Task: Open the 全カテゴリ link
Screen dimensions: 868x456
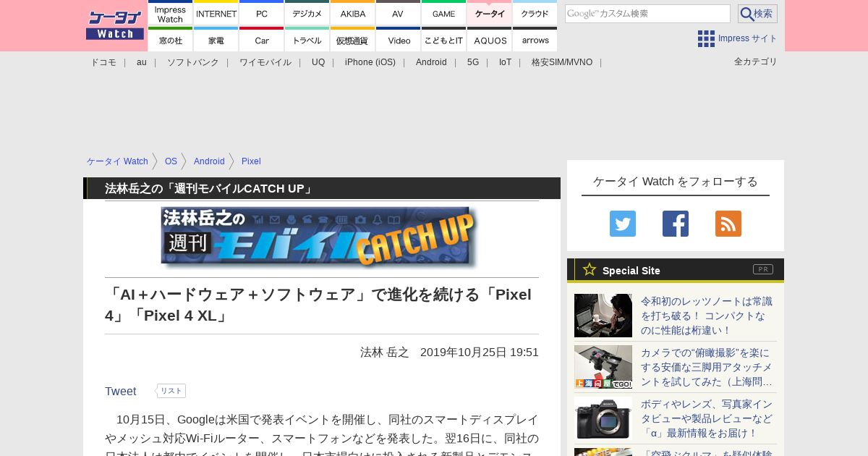Action: tap(756, 62)
